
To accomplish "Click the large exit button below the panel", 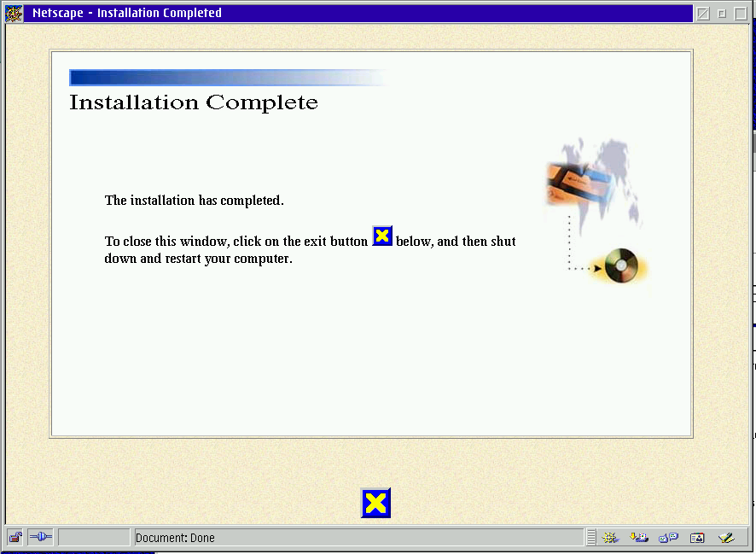I will (x=375, y=503).
